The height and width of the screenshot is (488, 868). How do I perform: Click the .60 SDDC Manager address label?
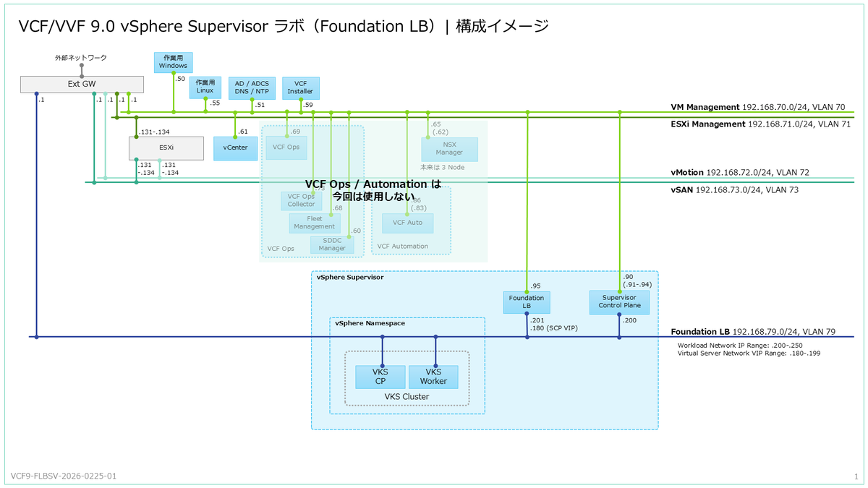click(355, 231)
